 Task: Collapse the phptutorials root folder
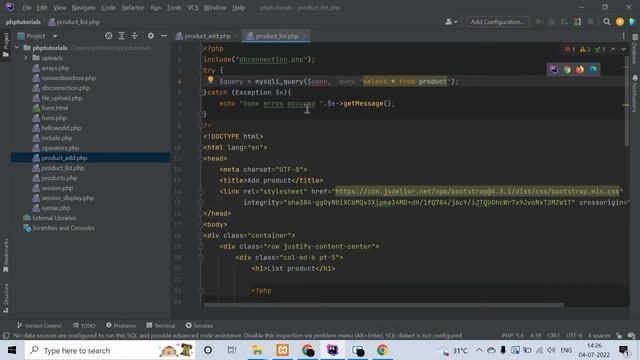click(x=17, y=48)
